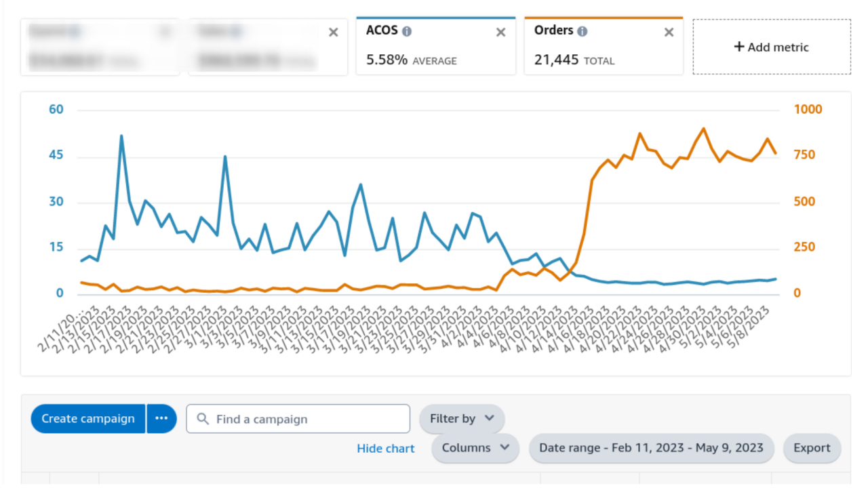This screenshot has height=488, width=868.
Task: Collapse the first metric card with its X
Action: point(165,32)
